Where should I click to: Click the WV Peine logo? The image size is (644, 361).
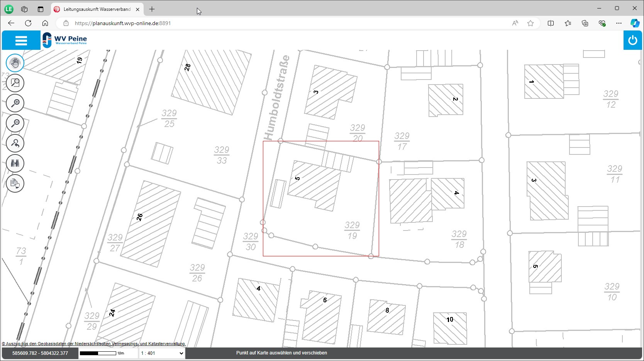click(x=65, y=40)
